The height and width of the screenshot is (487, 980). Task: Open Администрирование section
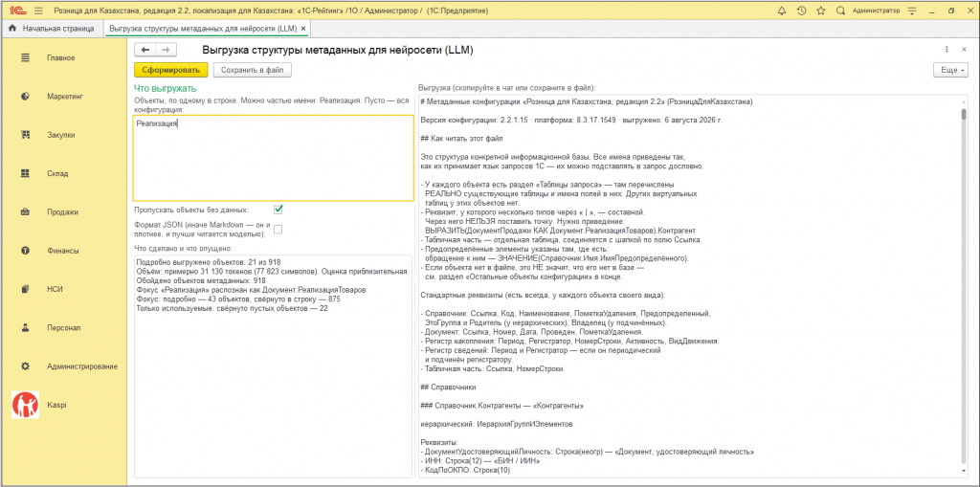coord(82,366)
